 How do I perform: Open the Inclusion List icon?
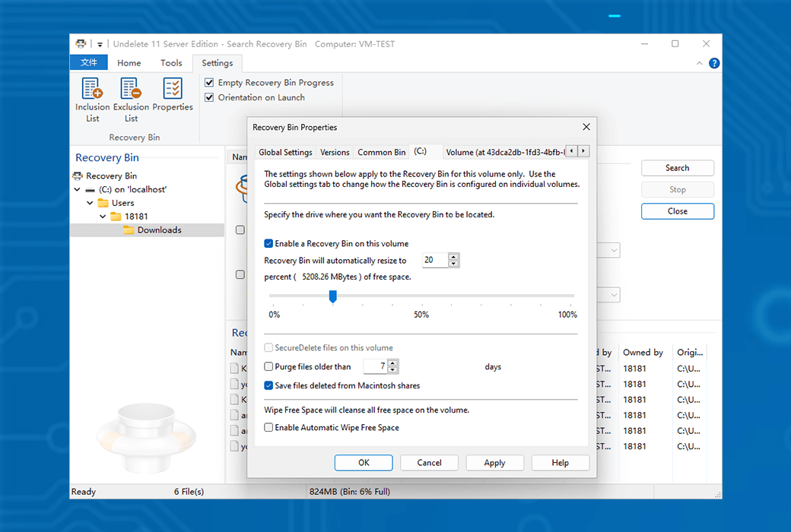[x=92, y=90]
